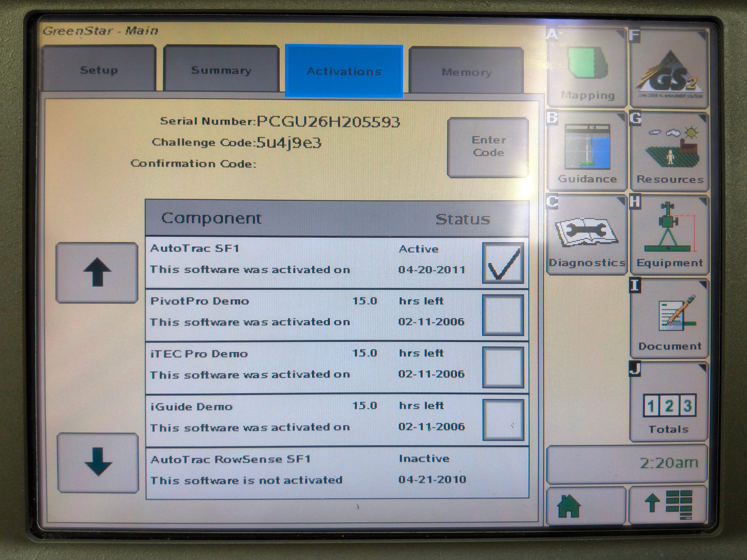Viewport: 747px width, 560px height.
Task: Switch to the Memory tab
Action: click(466, 71)
